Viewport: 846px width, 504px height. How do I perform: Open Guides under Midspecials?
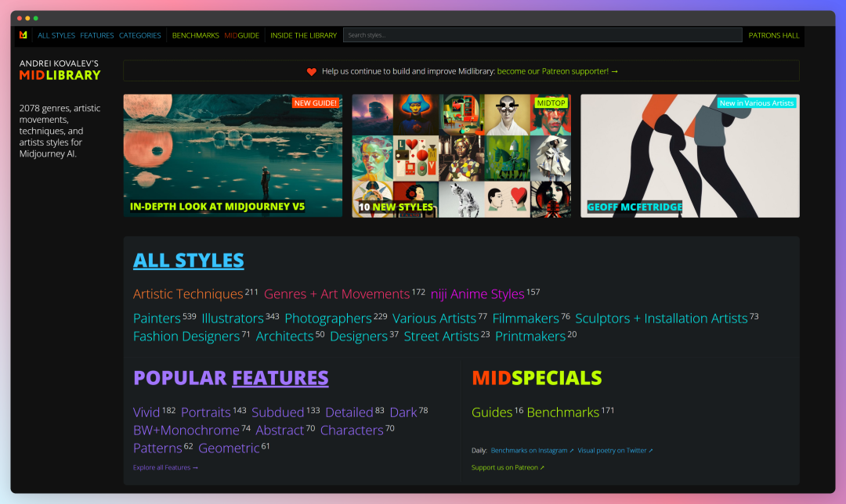[491, 412]
